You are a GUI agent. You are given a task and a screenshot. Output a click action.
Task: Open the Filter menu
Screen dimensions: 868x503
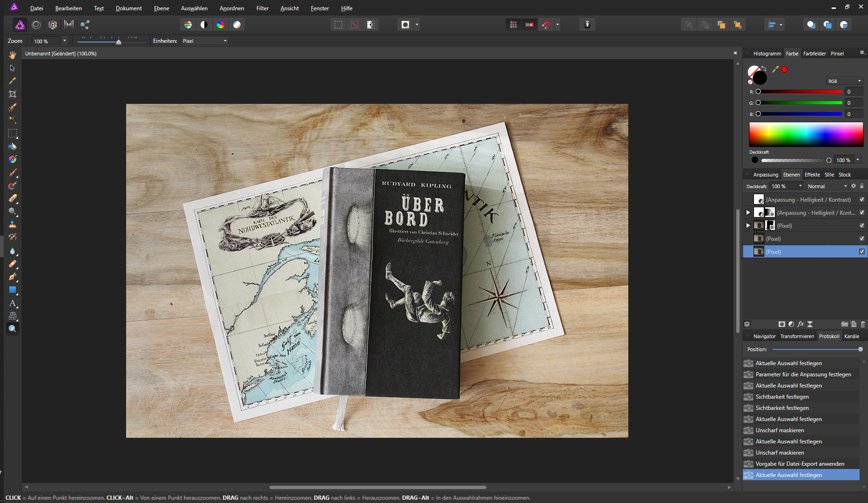coord(262,8)
